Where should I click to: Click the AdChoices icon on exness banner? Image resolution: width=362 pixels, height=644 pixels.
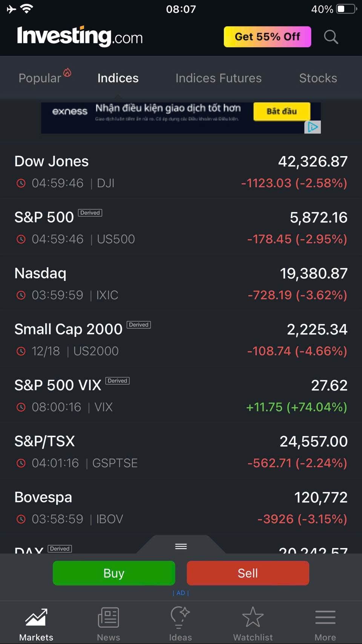313,127
